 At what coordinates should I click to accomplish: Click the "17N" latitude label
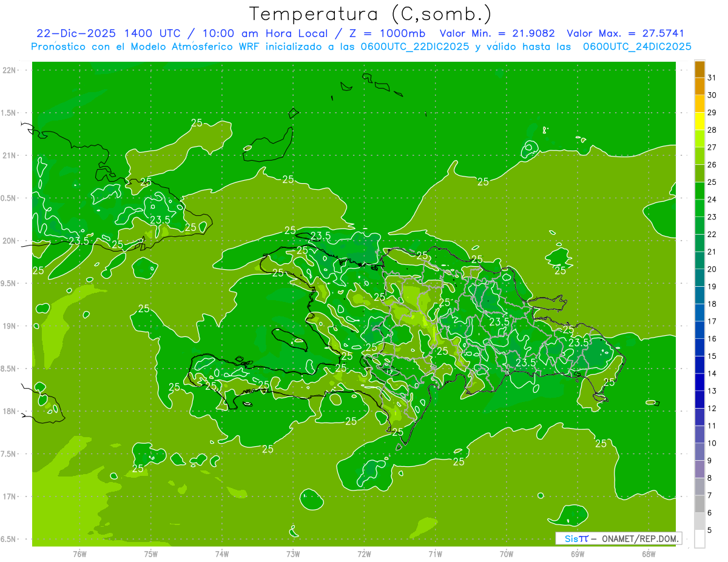coord(9,497)
